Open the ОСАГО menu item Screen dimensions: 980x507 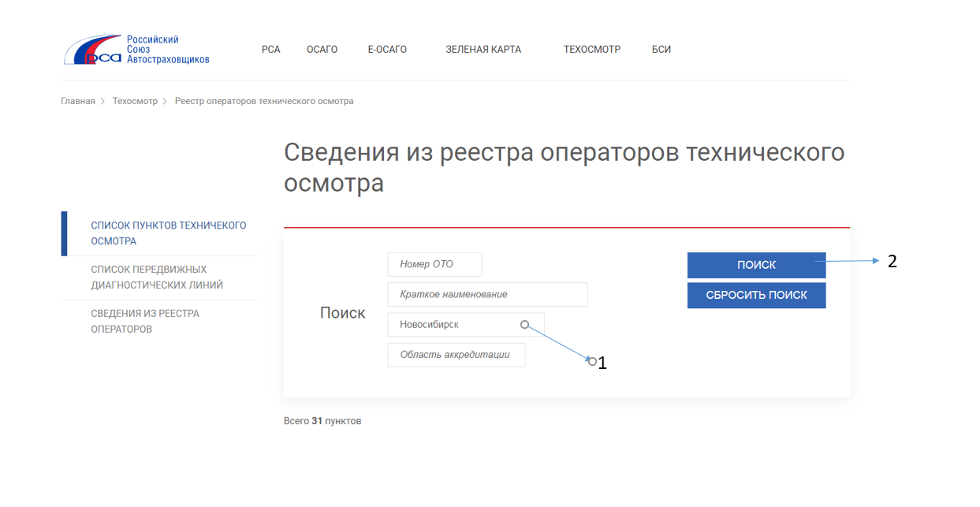click(x=322, y=50)
